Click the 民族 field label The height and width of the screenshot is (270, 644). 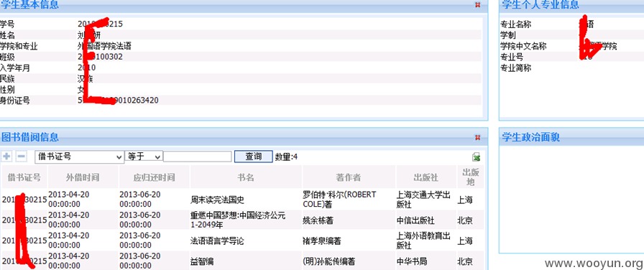pyautogui.click(x=7, y=79)
